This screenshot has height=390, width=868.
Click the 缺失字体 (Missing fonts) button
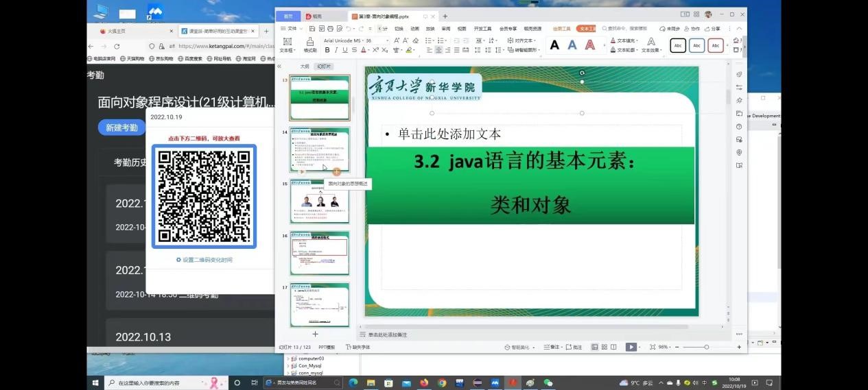coord(357,348)
